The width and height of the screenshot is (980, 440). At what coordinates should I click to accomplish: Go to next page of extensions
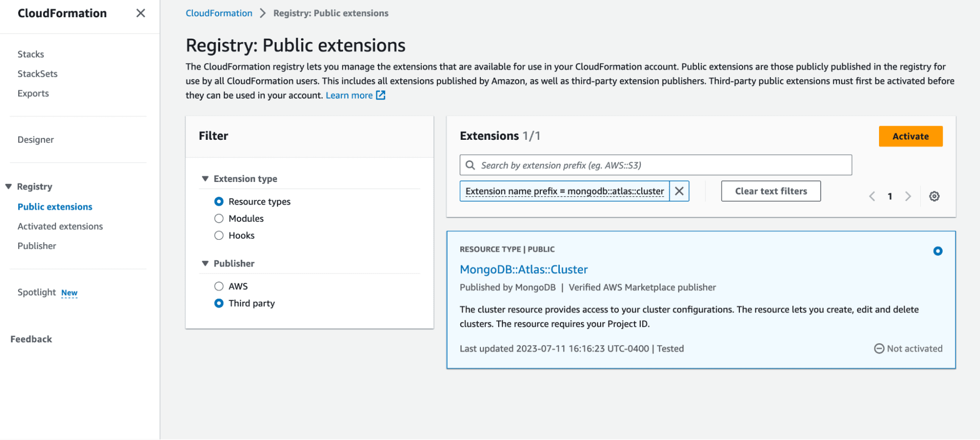(908, 196)
